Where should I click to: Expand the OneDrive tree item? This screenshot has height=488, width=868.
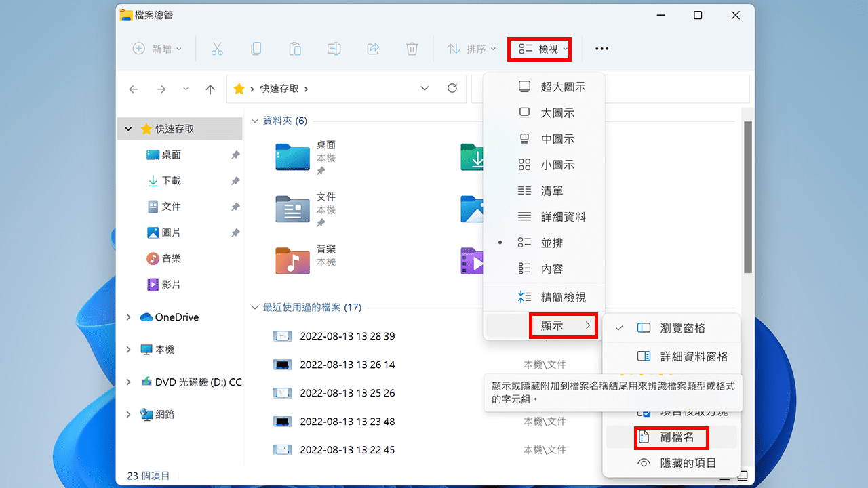point(129,317)
